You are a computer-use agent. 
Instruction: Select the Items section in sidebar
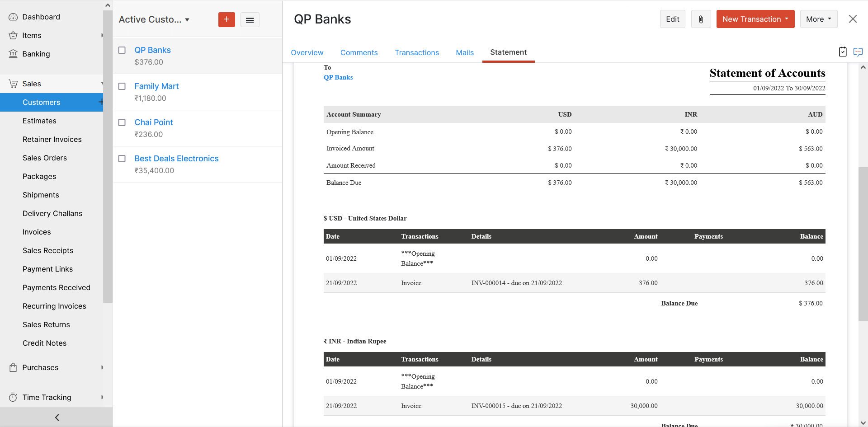click(31, 35)
